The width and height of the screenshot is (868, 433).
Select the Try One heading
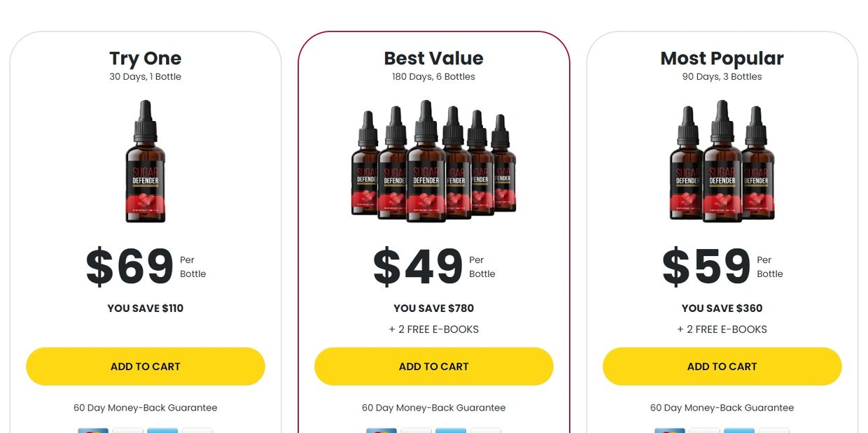coord(146,58)
